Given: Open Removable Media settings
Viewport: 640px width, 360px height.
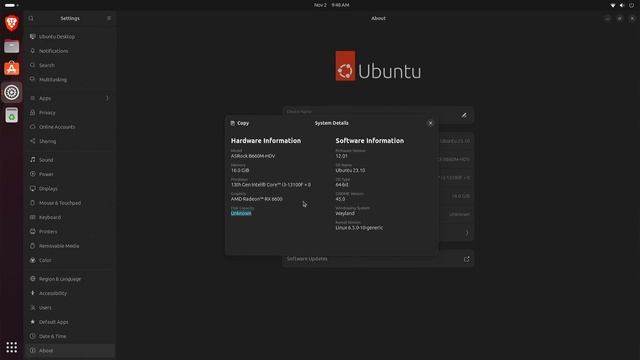Looking at the screenshot, I should tap(70, 246).
